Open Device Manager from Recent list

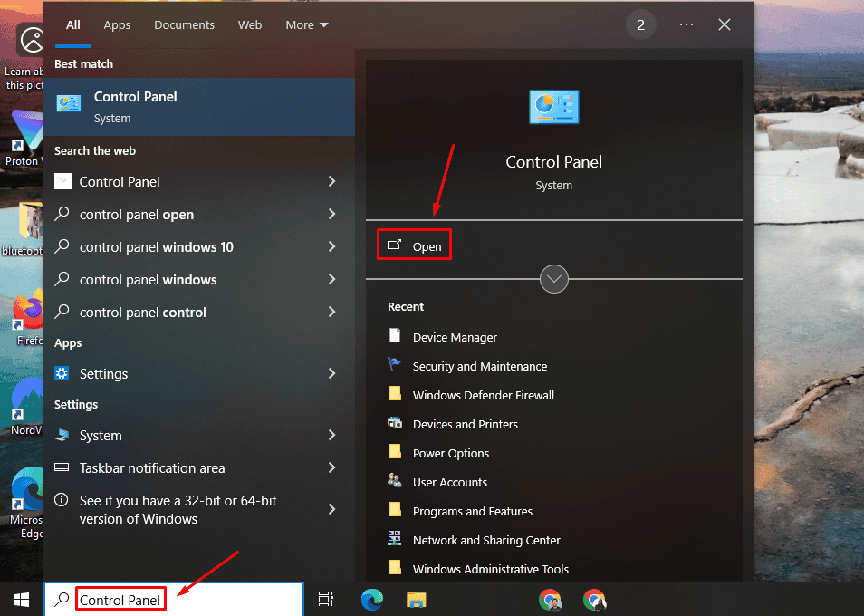click(455, 338)
